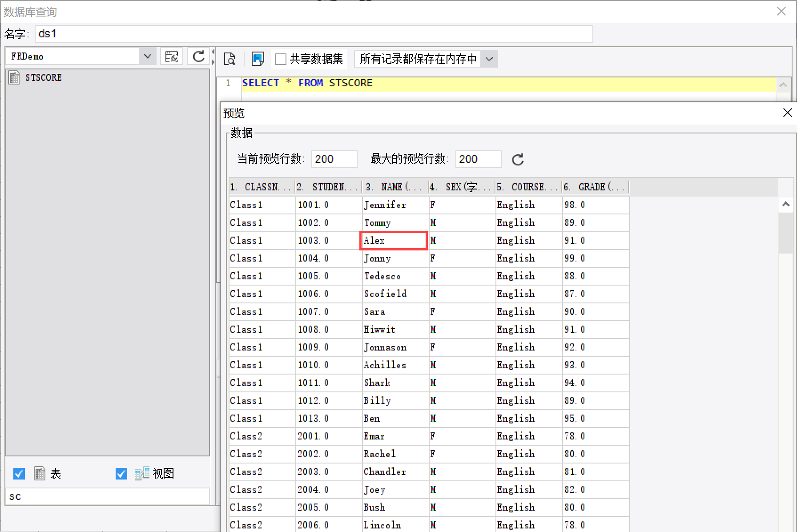Close the database query window
797x532 pixels.
[781, 11]
